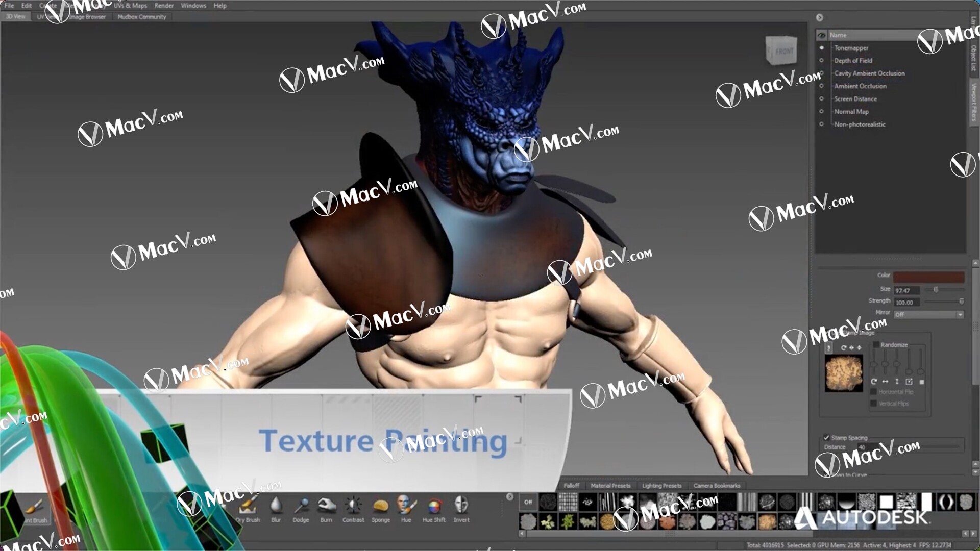The height and width of the screenshot is (551, 980).
Task: Click the stamp export icon beside vertical arrows
Action: 909,382
